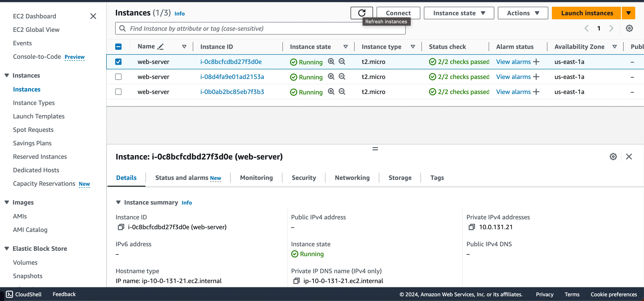Zoom in filter on first Running instance

coord(331,61)
